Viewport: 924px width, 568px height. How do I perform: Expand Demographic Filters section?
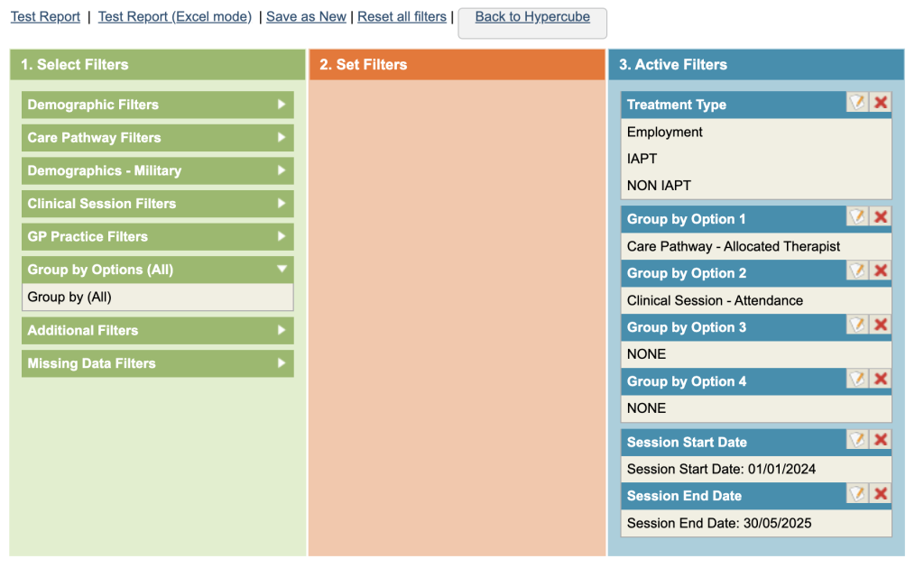click(x=157, y=105)
